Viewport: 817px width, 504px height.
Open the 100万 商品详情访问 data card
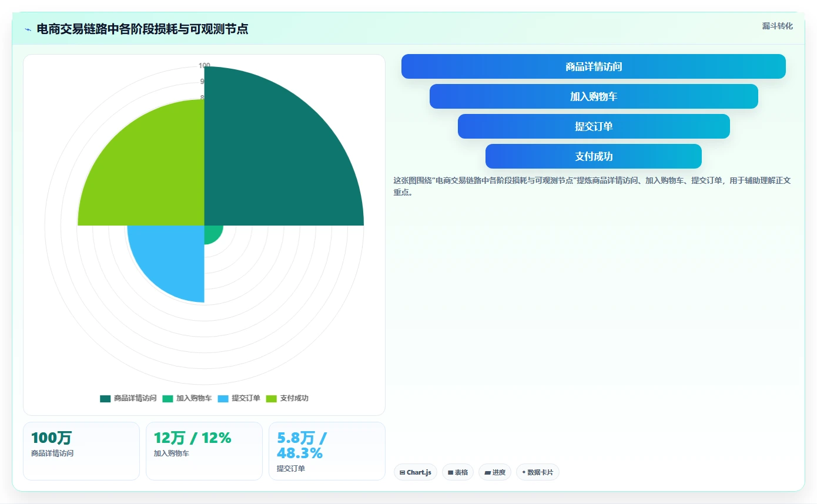click(81, 451)
